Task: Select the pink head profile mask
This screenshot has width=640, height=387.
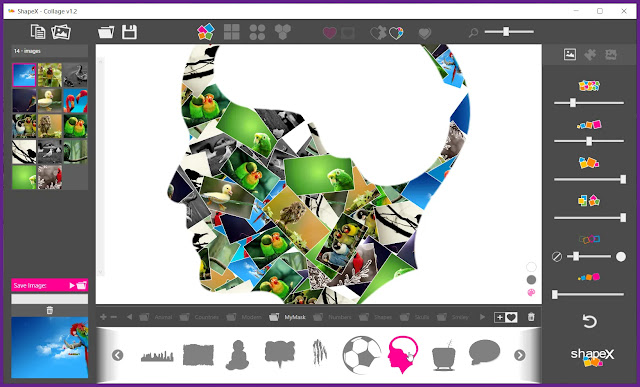Action: click(x=403, y=354)
